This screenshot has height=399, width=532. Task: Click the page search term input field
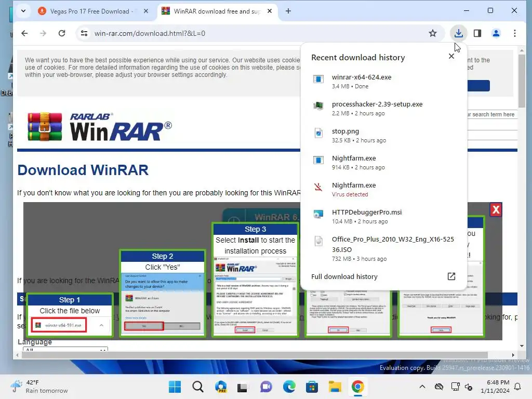pyautogui.click(x=492, y=115)
